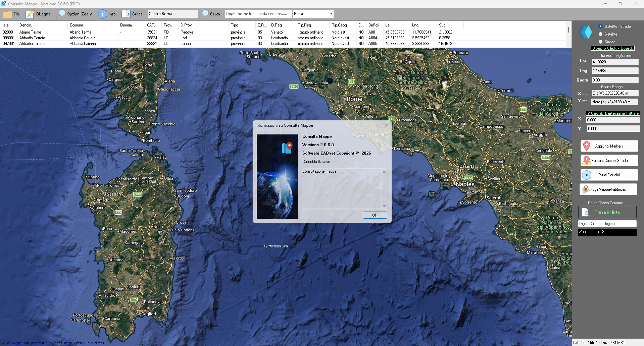Select Satellite only map mode
644x346 pixels.
(x=600, y=34)
